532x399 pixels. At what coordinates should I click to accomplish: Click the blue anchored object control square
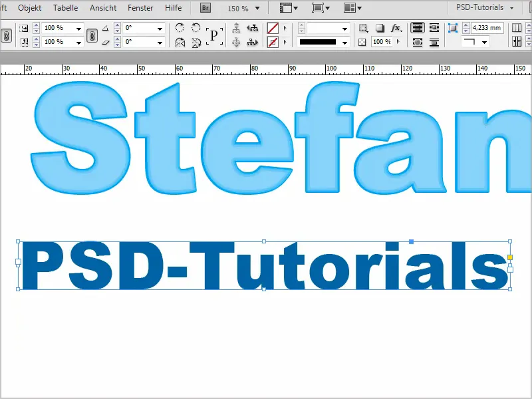click(x=411, y=241)
